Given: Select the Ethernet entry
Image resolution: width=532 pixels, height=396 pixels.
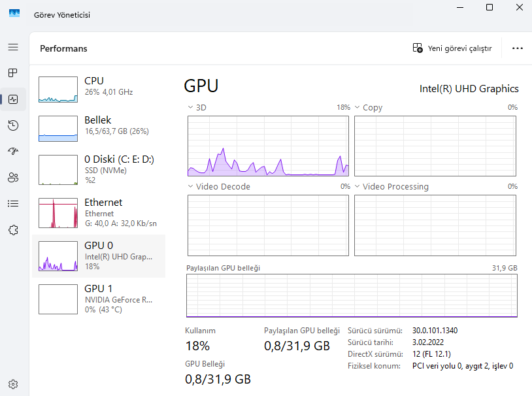Looking at the screenshot, I should (x=99, y=213).
